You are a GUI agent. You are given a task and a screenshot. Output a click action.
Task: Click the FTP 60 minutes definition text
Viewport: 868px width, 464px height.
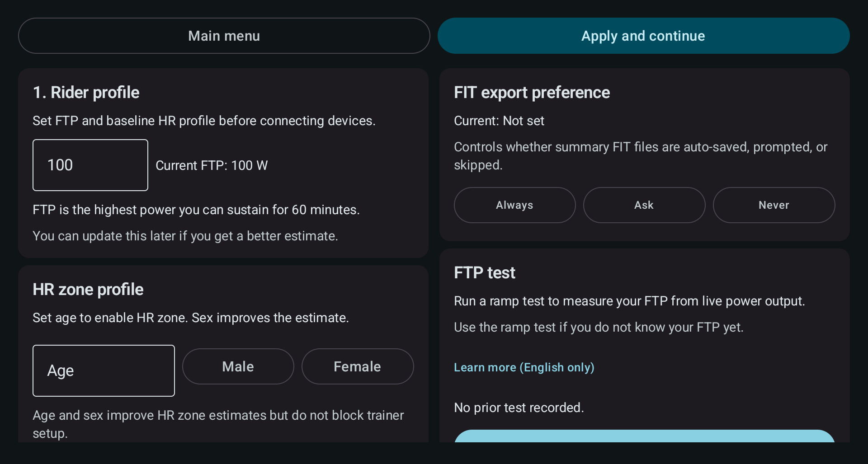196,210
